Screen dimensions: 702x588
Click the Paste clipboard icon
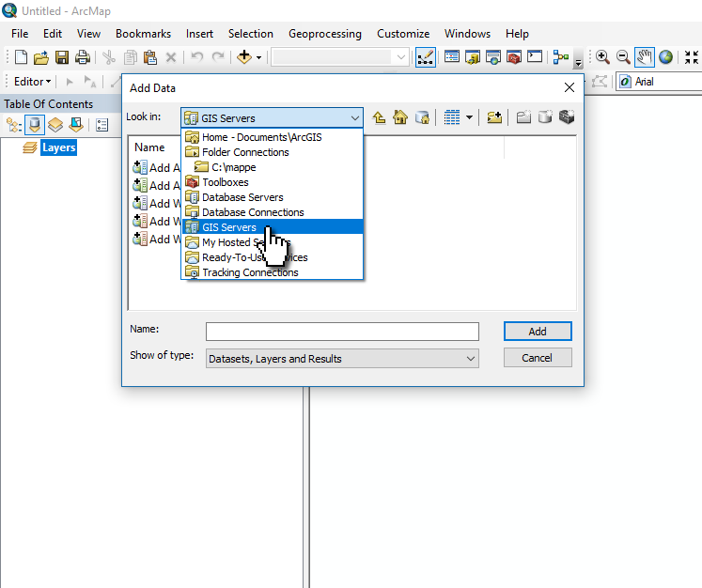150,57
